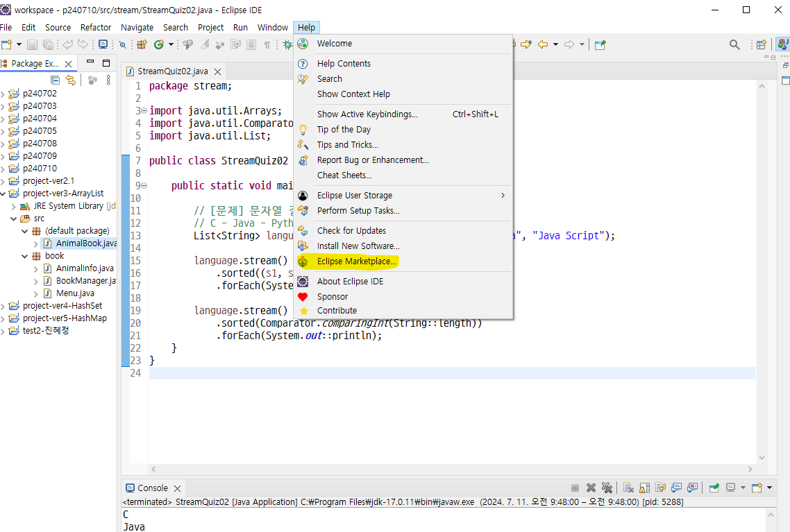Open the New file dropdown arrow

(x=19, y=45)
